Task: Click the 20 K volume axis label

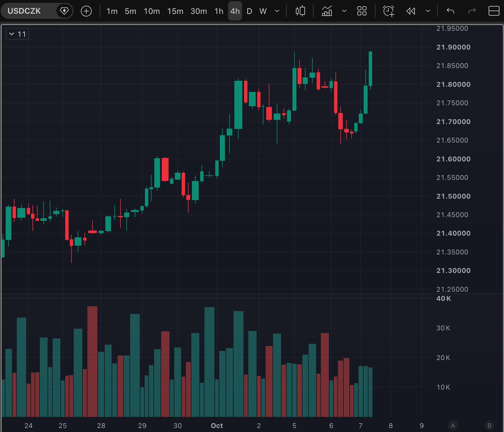Action: click(x=443, y=358)
